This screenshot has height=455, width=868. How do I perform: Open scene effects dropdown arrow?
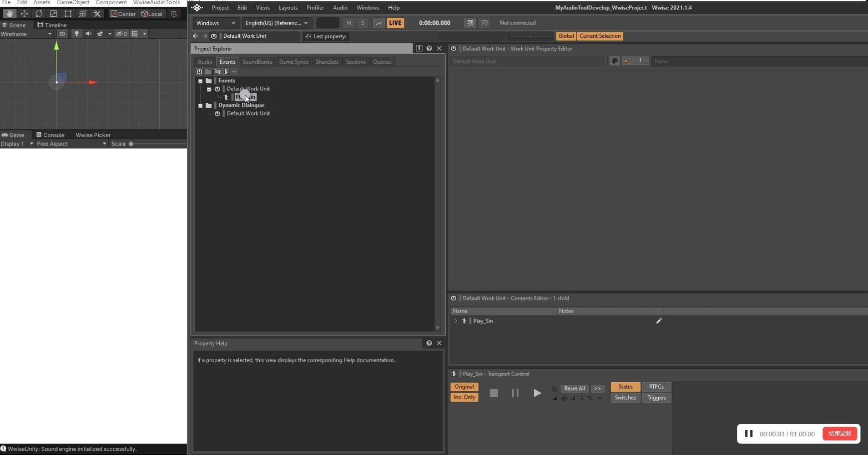[x=110, y=34]
